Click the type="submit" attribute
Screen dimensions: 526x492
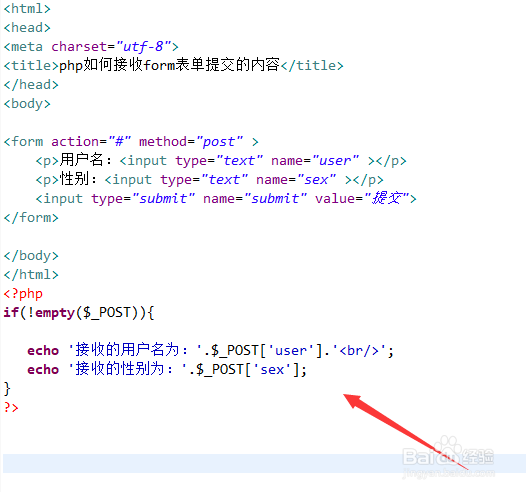click(x=143, y=199)
